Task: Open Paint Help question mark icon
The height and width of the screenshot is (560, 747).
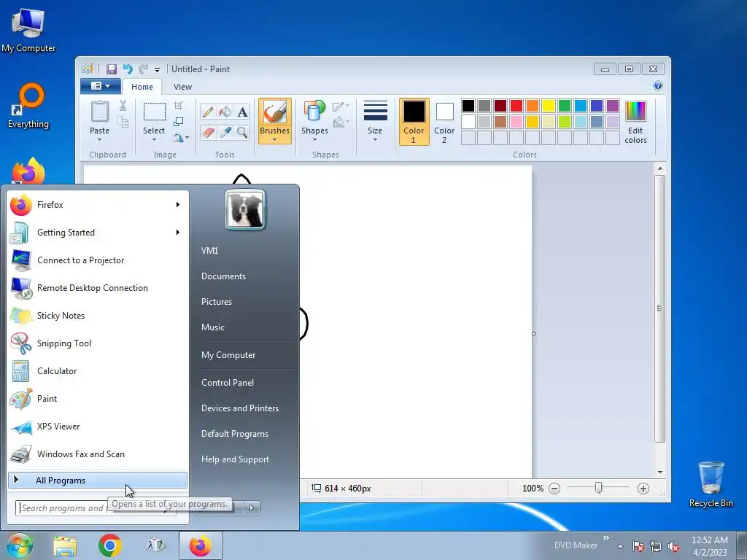Action: 658,86
